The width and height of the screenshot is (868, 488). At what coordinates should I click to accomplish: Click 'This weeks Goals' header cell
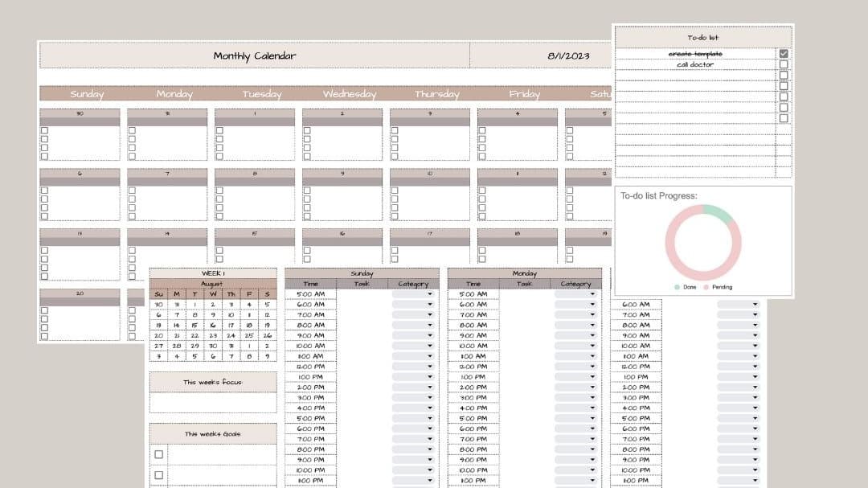pyautogui.click(x=213, y=433)
